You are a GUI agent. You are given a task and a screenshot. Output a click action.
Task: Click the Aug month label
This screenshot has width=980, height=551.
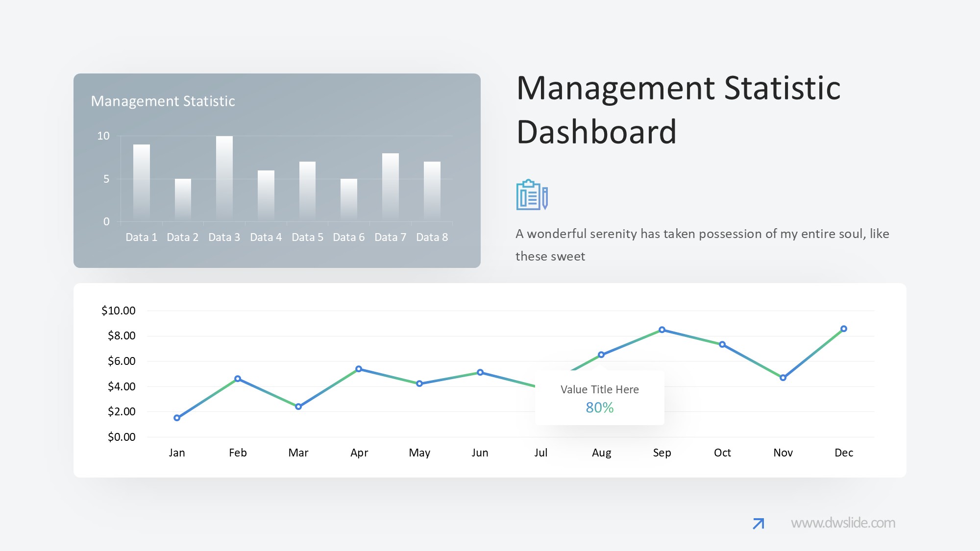point(601,453)
